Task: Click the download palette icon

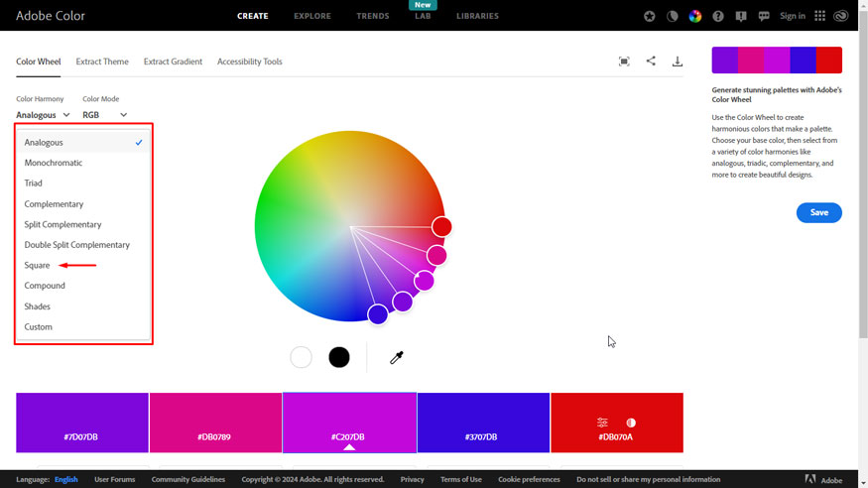Action: tap(678, 61)
